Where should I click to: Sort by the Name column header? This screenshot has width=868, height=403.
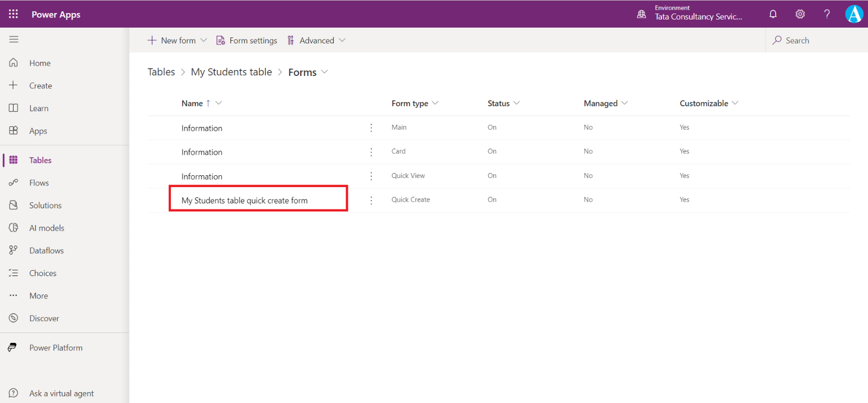coord(192,104)
